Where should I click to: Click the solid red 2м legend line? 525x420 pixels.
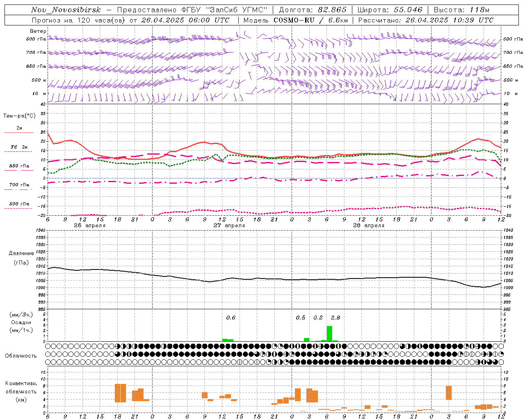(19, 132)
